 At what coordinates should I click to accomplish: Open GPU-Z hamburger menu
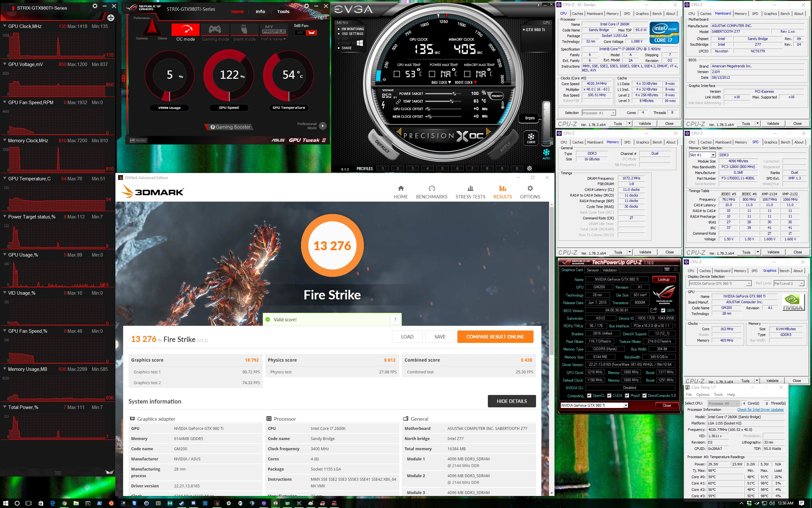[x=675, y=269]
